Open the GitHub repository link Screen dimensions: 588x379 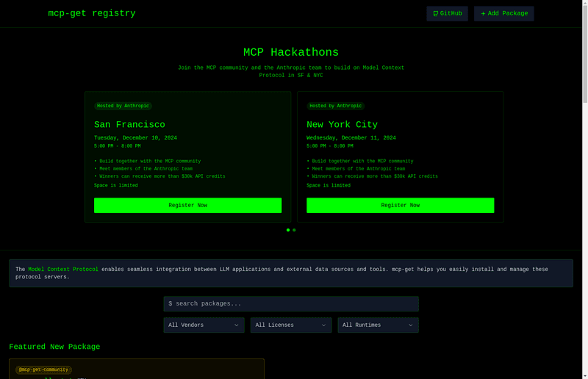447,13
